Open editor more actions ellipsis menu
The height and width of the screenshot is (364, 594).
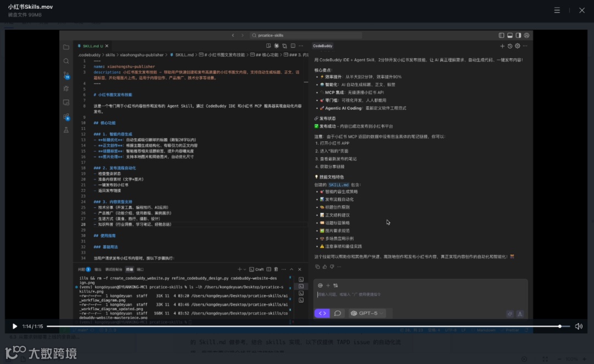[301, 46]
